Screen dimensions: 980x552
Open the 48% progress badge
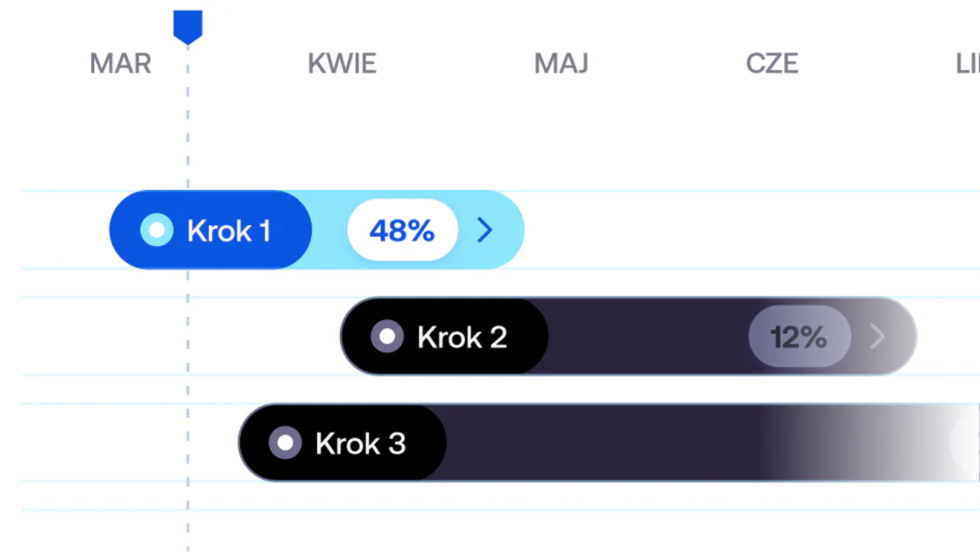(x=402, y=230)
